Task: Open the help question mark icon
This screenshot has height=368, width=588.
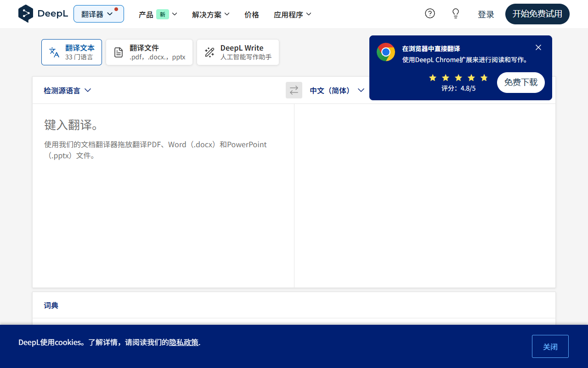Action: tap(430, 13)
